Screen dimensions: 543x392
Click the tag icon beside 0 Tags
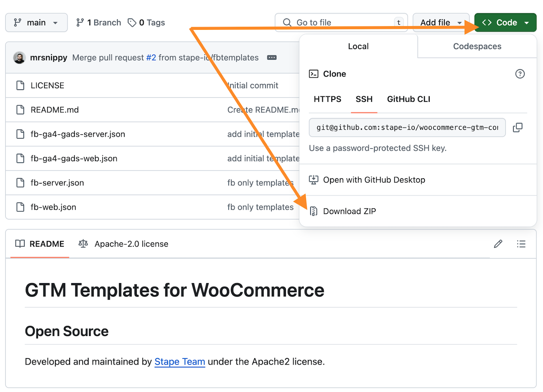point(132,22)
